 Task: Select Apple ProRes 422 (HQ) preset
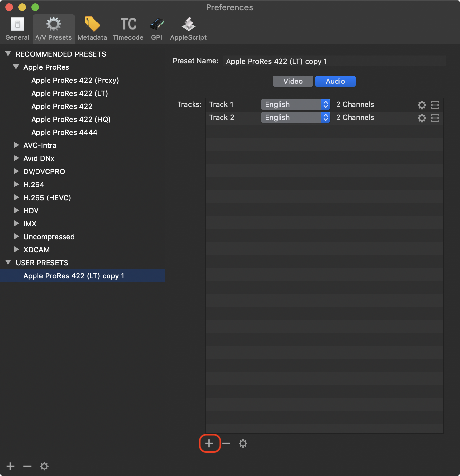(x=71, y=119)
